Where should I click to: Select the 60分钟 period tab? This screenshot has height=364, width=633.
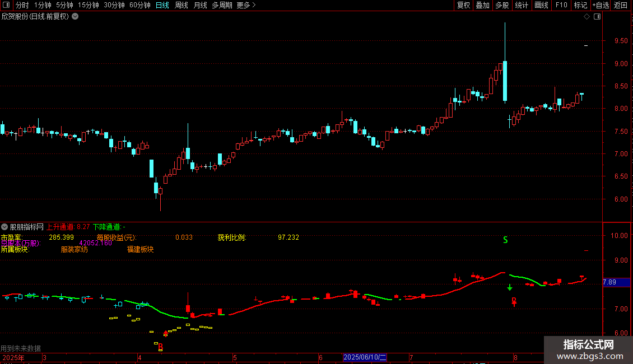point(139,5)
